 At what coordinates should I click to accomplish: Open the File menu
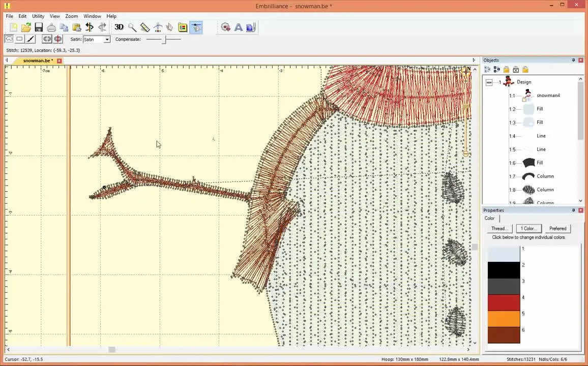[9, 16]
